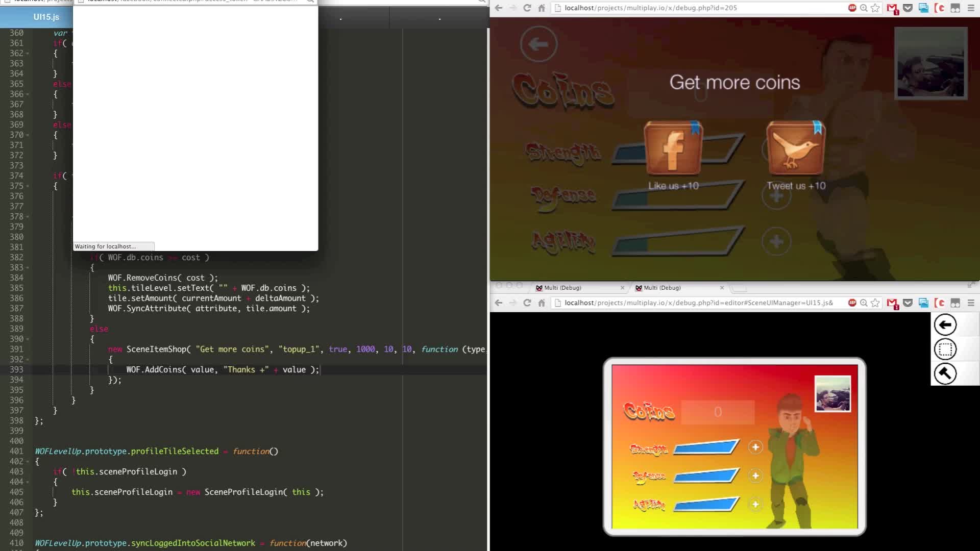Click the back arrow tool in editor sidebar
The width and height of the screenshot is (980, 551).
945,324
